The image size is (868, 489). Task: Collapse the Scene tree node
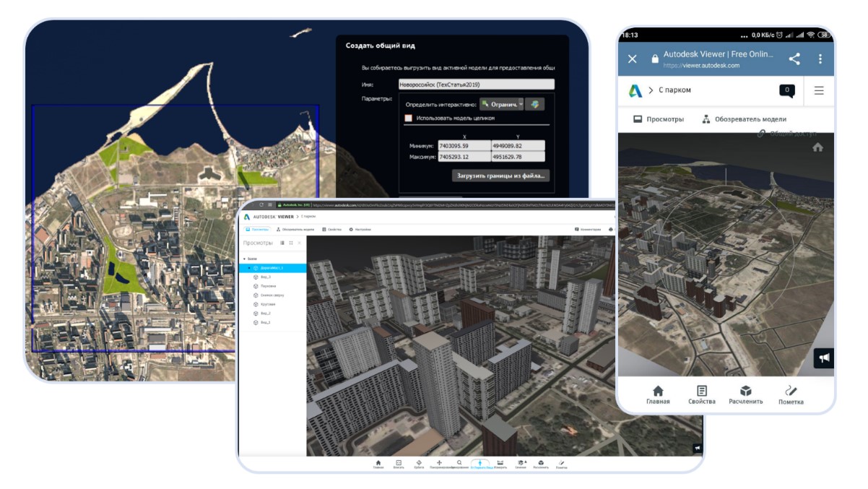245,259
